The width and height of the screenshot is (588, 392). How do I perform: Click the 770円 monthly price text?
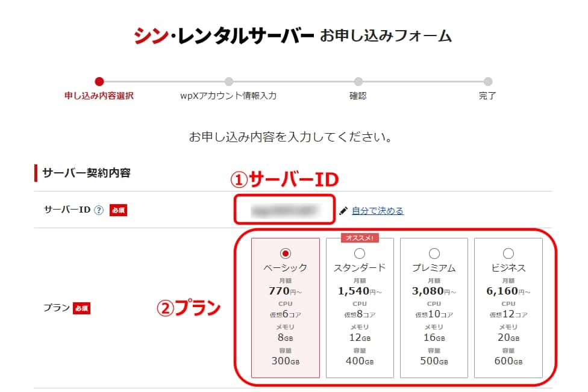tap(286, 291)
